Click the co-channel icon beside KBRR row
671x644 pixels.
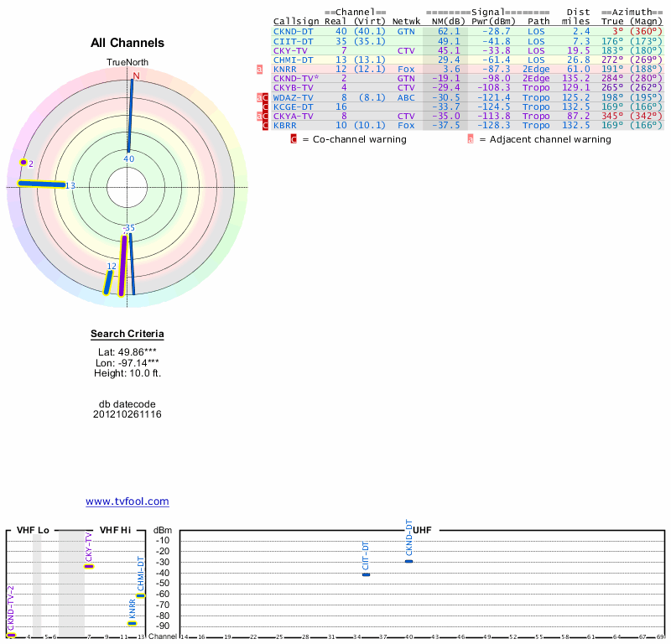click(266, 126)
